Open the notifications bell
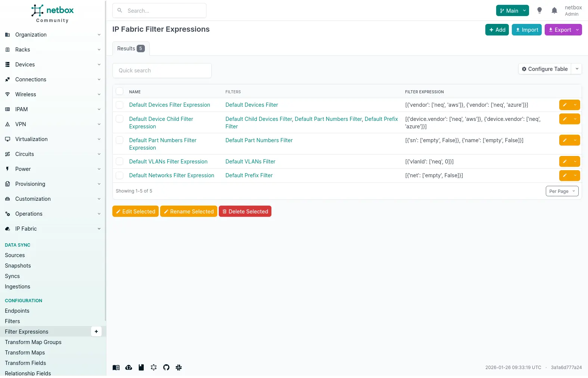 point(554,10)
